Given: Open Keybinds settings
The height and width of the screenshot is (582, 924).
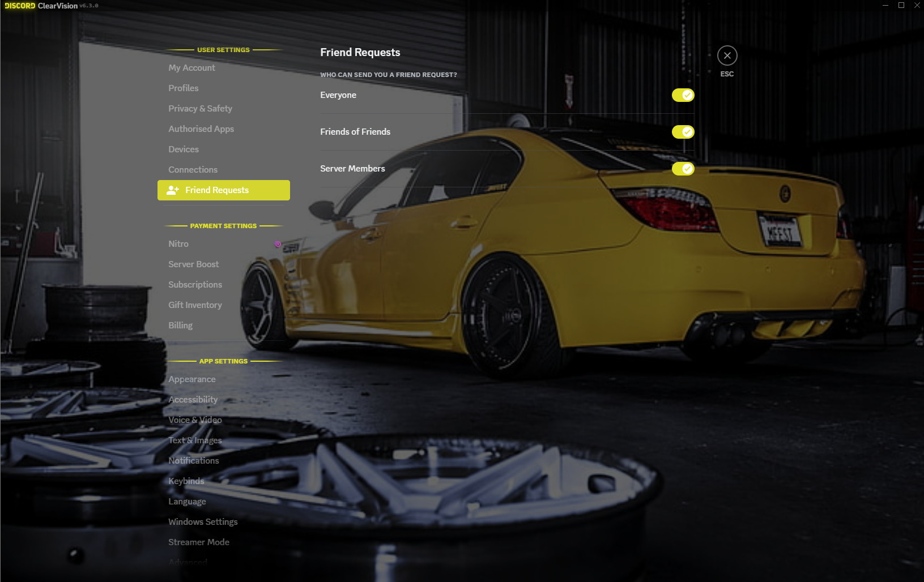Looking at the screenshot, I should [224, 481].
